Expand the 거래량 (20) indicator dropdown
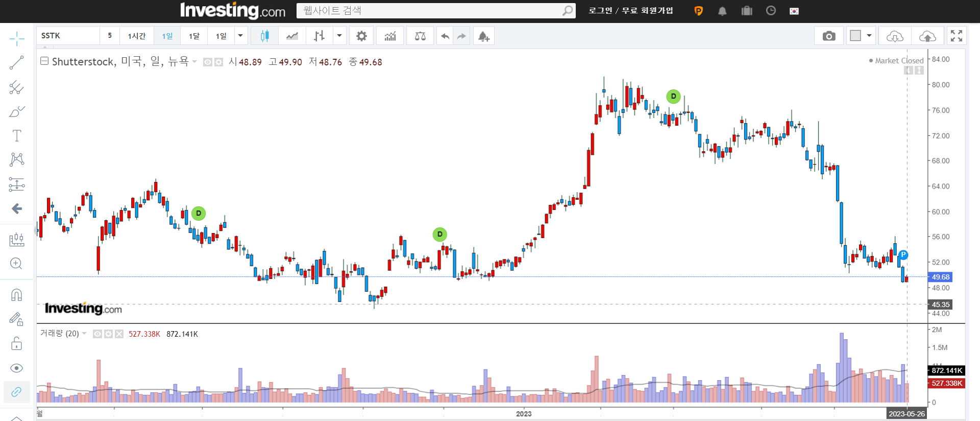The image size is (980, 421). [84, 334]
